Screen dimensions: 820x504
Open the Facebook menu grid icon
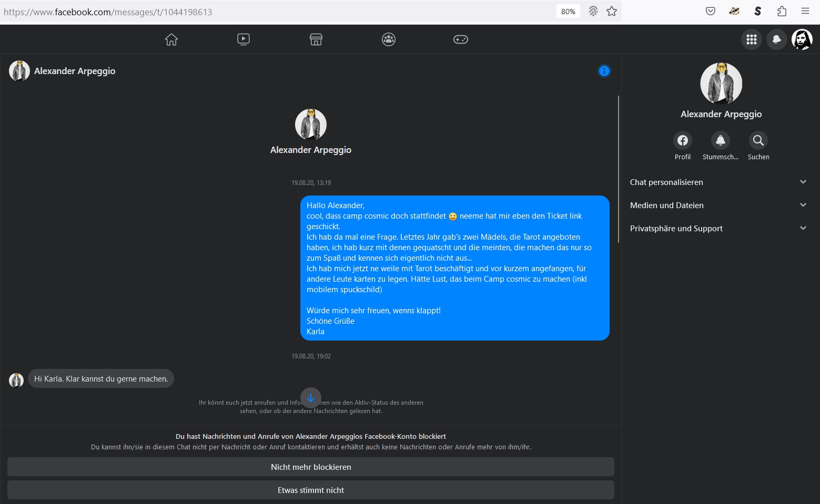pos(752,39)
